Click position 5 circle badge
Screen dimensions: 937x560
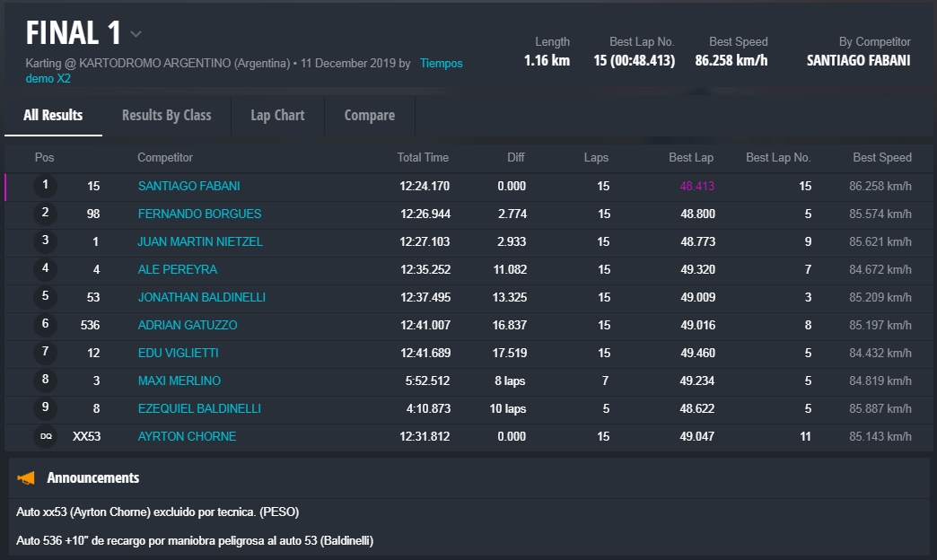click(x=45, y=297)
